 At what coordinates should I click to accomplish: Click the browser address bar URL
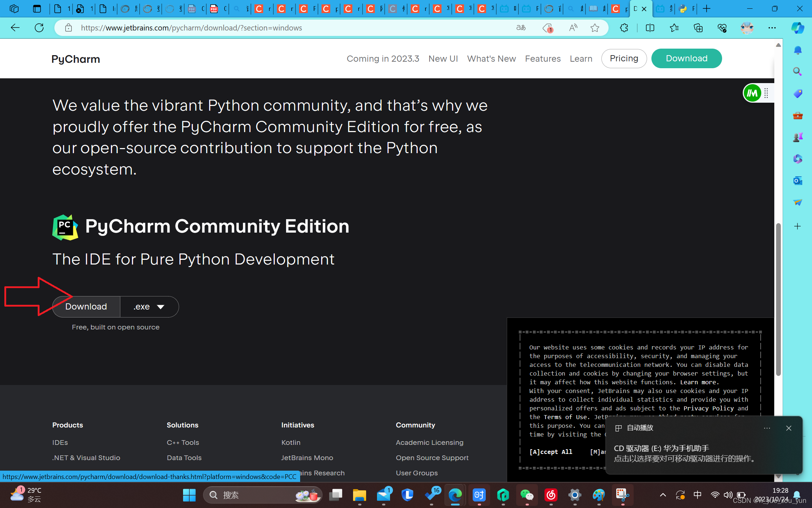coord(191,28)
